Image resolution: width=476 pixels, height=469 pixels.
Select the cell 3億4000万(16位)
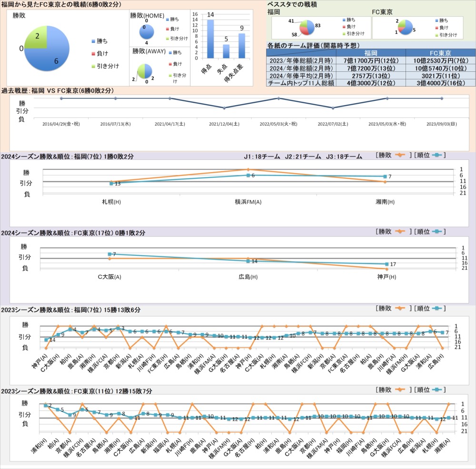(440, 83)
